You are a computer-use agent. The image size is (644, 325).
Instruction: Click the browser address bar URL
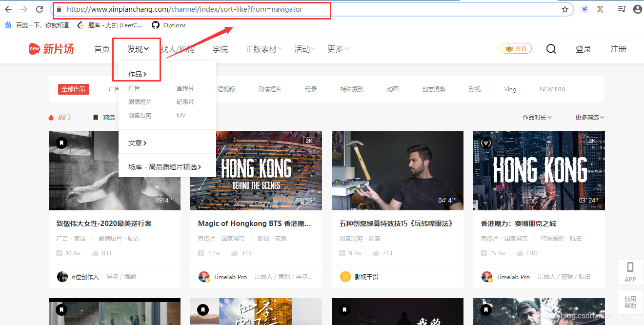(x=184, y=9)
